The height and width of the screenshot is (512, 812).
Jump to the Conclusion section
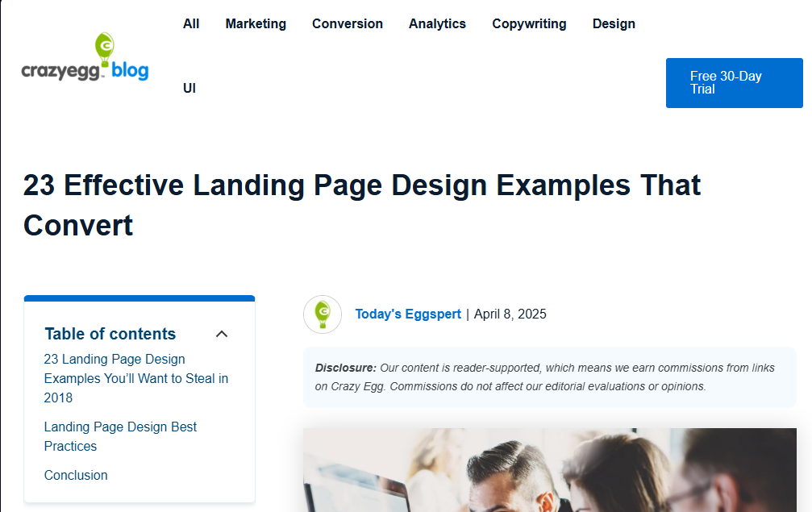(x=76, y=475)
